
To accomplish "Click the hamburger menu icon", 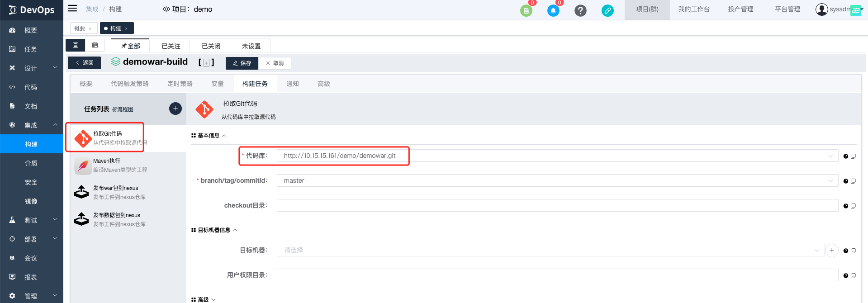I will (x=72, y=9).
